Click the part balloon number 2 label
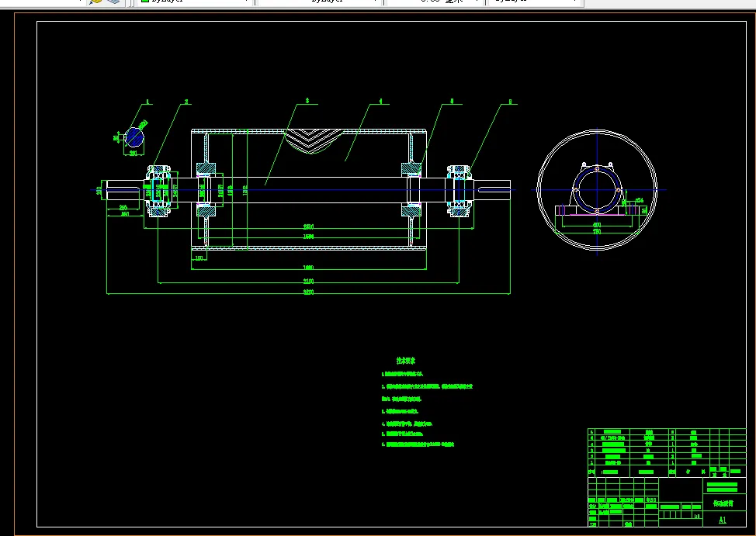Image resolution: width=756 pixels, height=536 pixels. [x=186, y=102]
